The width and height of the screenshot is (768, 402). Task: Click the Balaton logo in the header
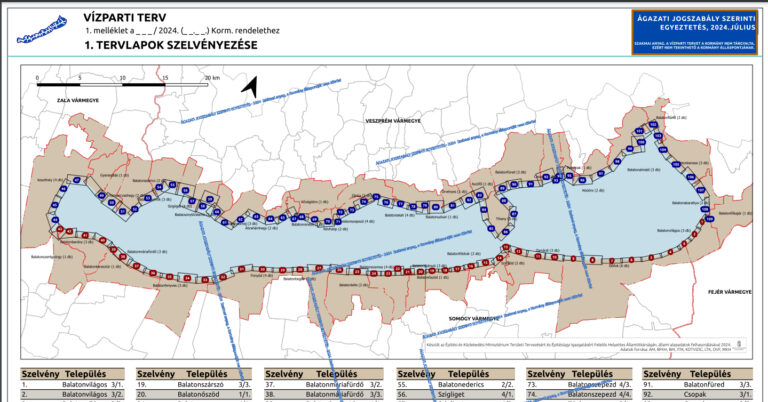click(x=44, y=29)
